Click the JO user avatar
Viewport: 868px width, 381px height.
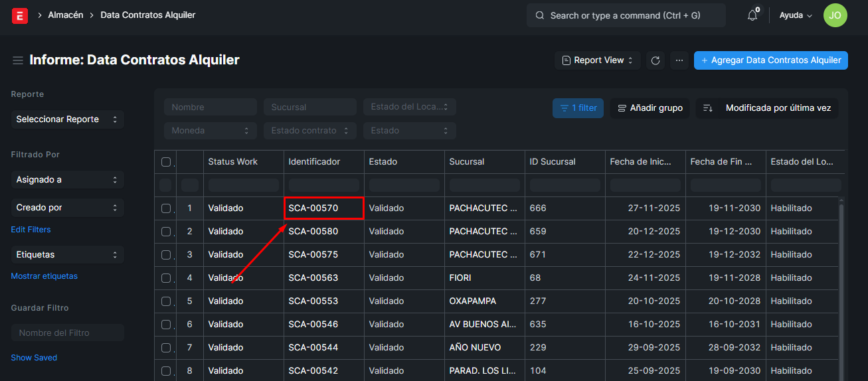(835, 15)
